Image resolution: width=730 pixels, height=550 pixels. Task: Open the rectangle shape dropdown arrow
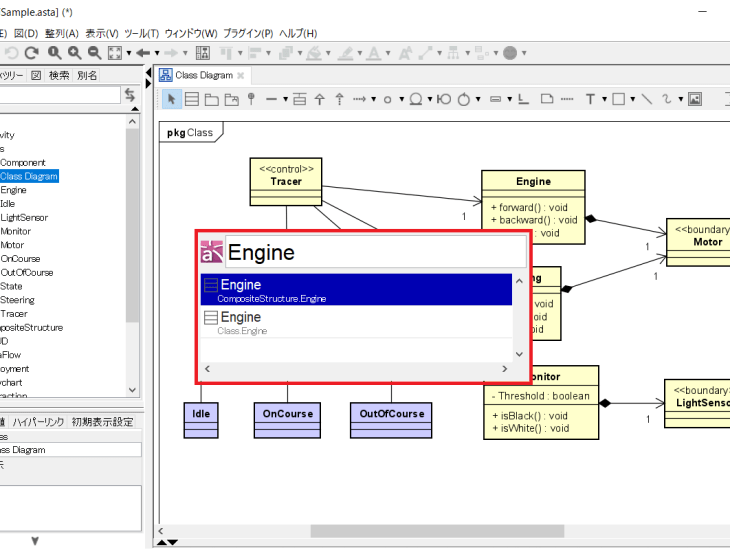[632, 99]
